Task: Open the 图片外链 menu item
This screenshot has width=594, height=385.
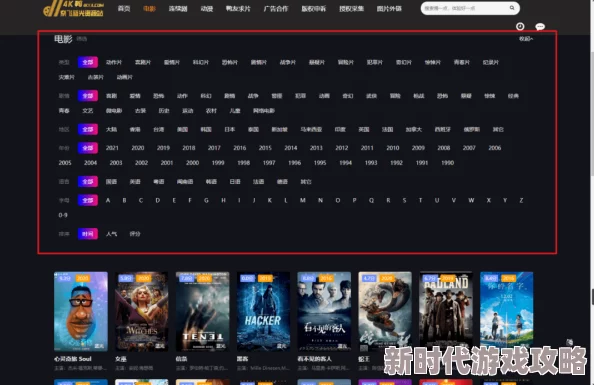Action: (389, 8)
